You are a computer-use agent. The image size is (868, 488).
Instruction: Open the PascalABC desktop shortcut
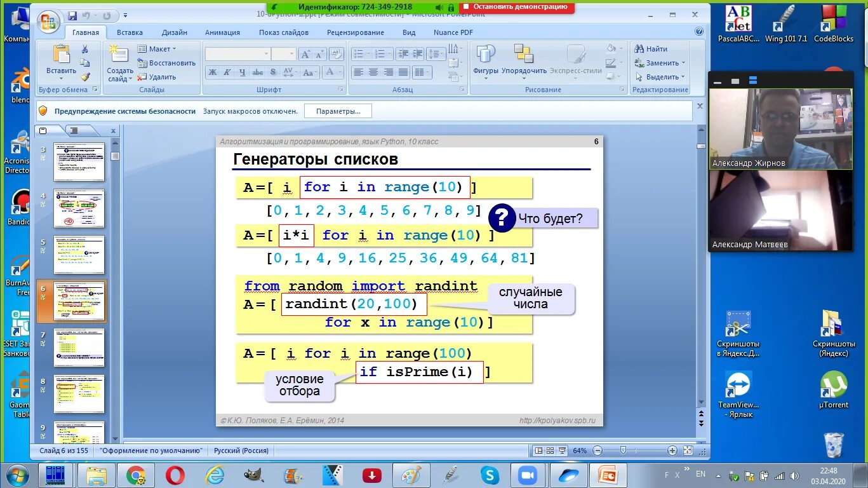[738, 24]
